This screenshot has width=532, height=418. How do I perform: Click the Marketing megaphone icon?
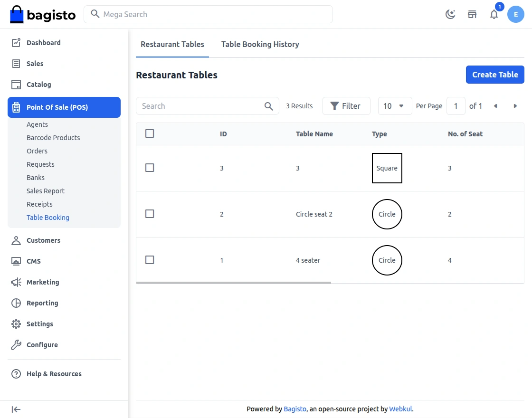tap(16, 282)
